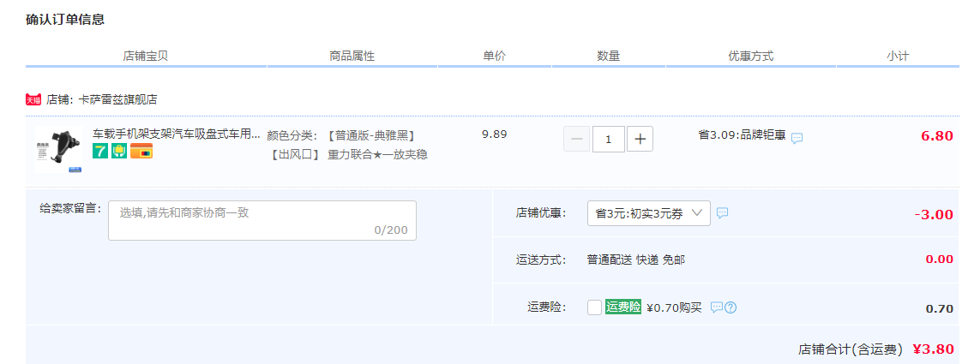Click the 商品属性 column header
Viewport: 980px width, 364px height.
coord(352,56)
